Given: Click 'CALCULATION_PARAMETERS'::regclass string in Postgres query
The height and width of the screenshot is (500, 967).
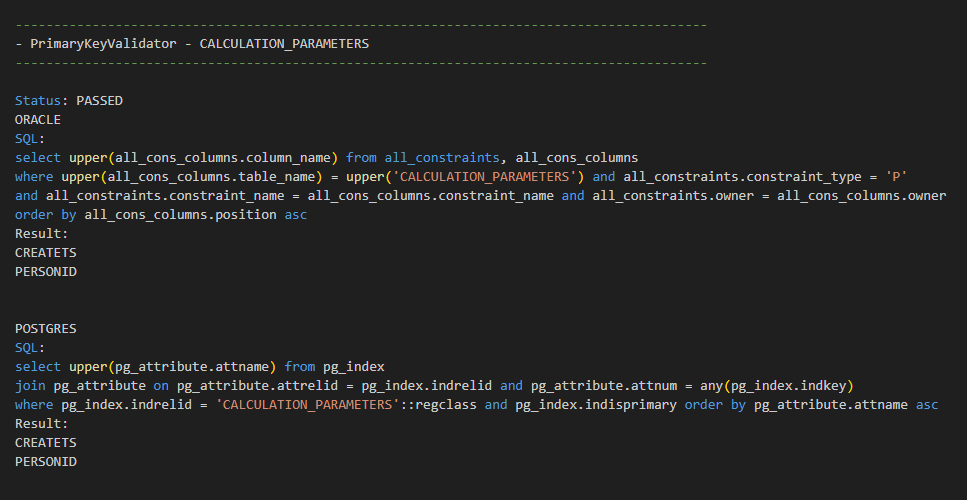Looking at the screenshot, I should [347, 405].
